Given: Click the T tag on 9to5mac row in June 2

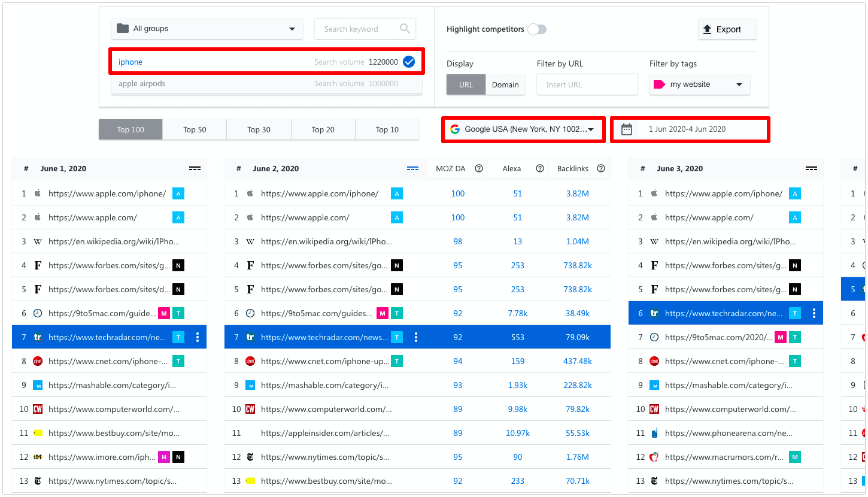Looking at the screenshot, I should 397,313.
